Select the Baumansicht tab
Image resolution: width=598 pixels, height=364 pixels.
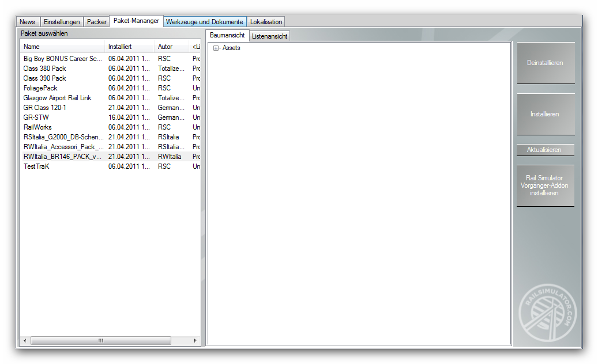click(227, 35)
